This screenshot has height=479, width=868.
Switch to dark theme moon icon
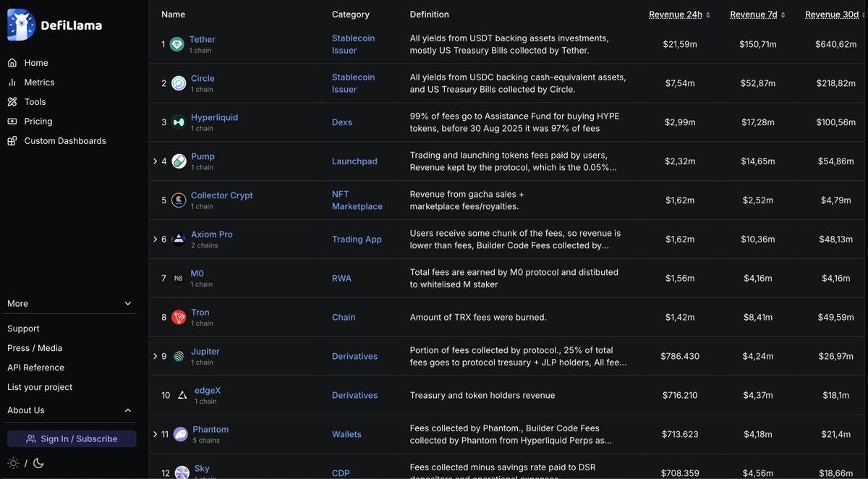[x=38, y=463]
